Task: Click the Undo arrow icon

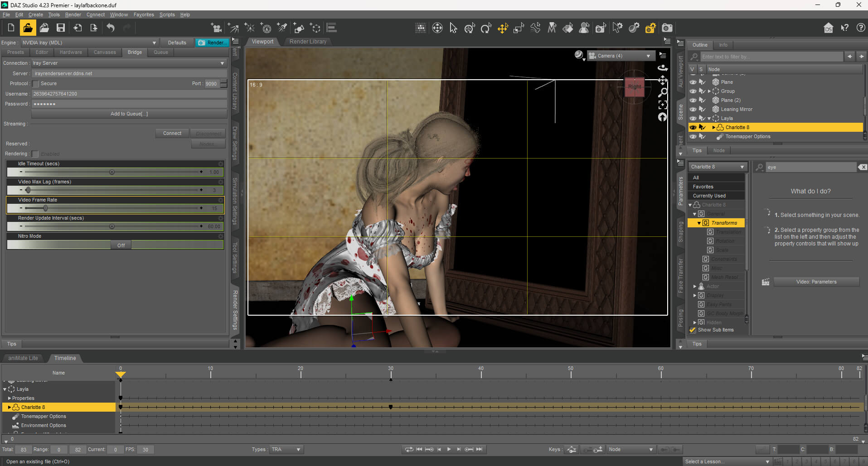Action: click(111, 28)
